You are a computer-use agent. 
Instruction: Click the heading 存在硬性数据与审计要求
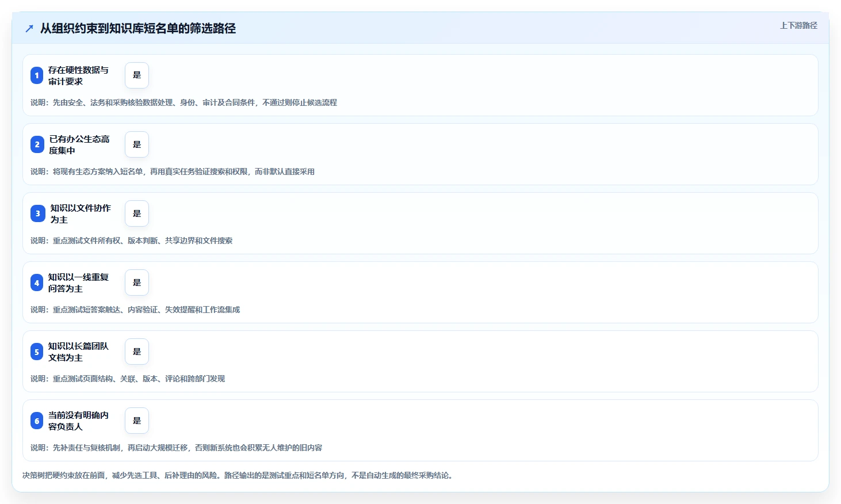pyautogui.click(x=78, y=75)
